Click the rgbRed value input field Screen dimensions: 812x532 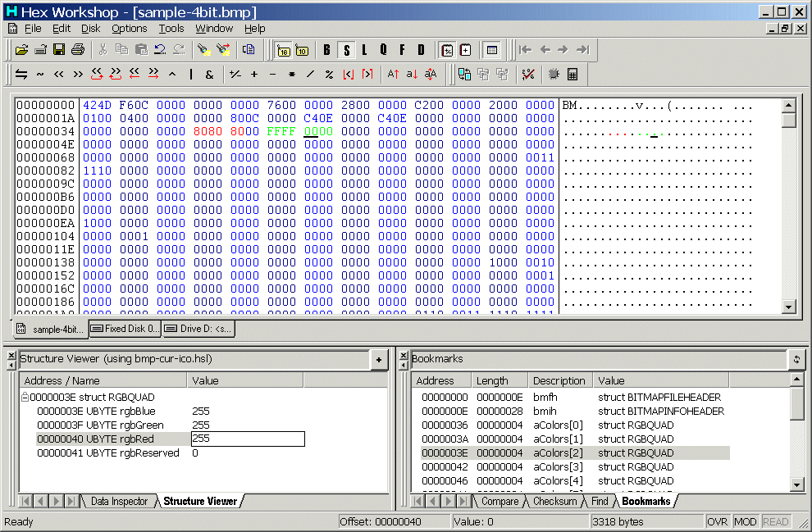[x=247, y=439]
